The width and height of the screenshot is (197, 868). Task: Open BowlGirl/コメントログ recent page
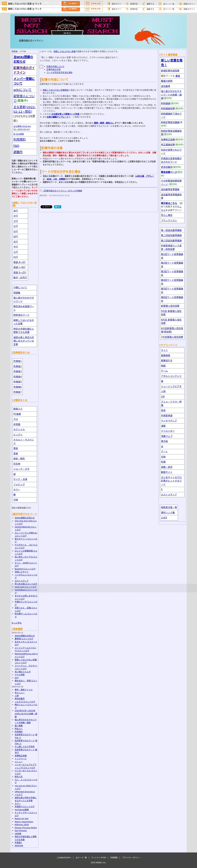(x=25, y=569)
